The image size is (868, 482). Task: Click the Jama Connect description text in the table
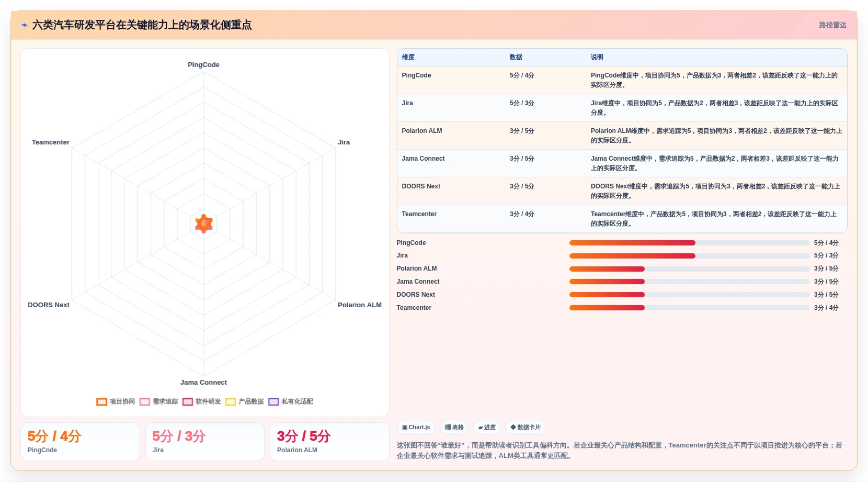click(715, 163)
